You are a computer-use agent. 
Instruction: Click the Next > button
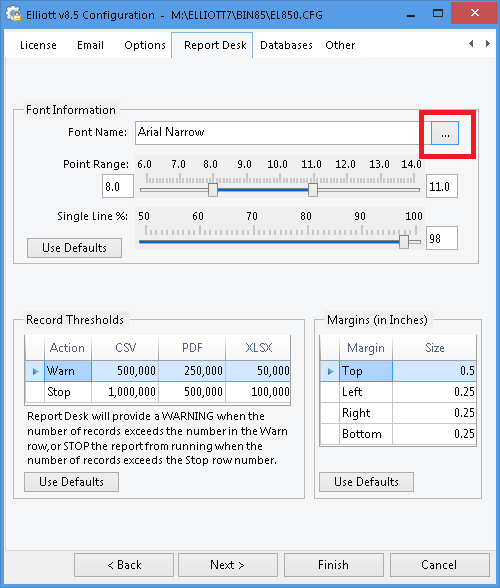(228, 565)
